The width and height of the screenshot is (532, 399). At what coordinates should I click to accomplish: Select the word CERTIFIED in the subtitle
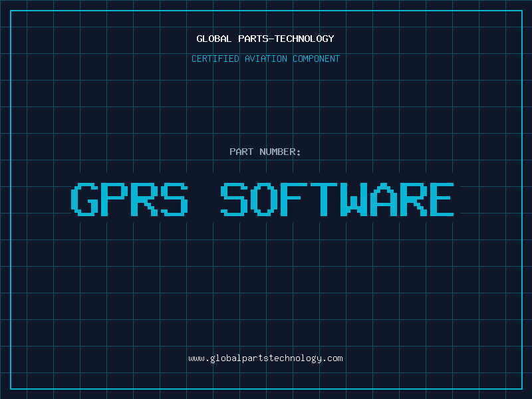215,59
